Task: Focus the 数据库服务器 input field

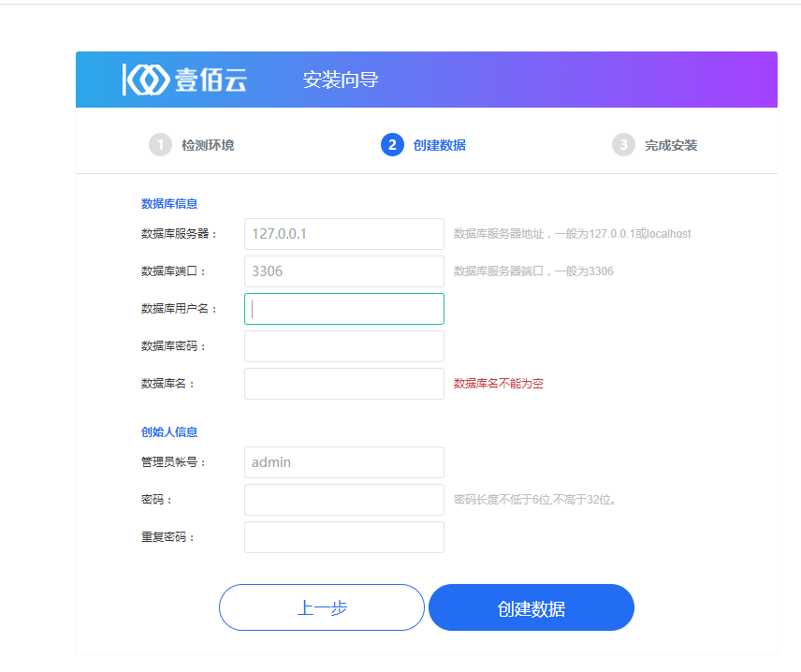Action: 344,234
